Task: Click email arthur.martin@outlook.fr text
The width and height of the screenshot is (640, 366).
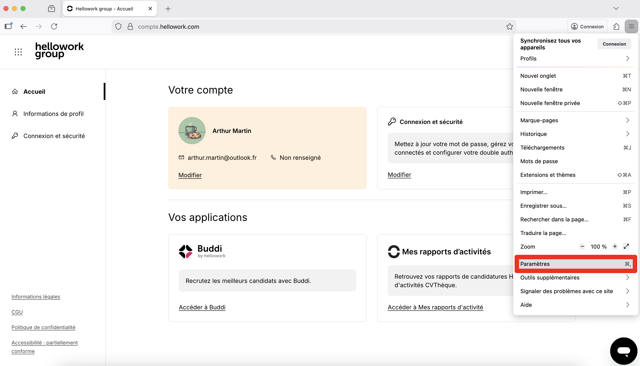Action: click(222, 157)
